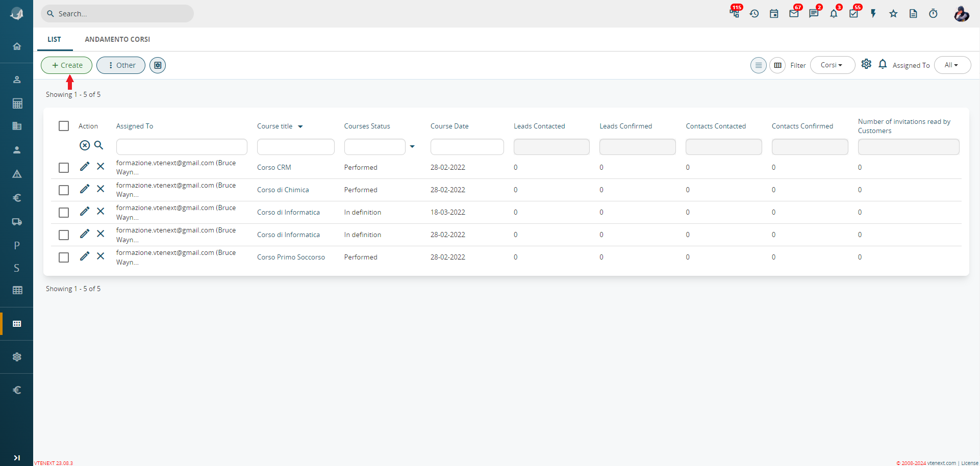
Task: Open the delivery truck sidebar icon
Action: [x=17, y=222]
